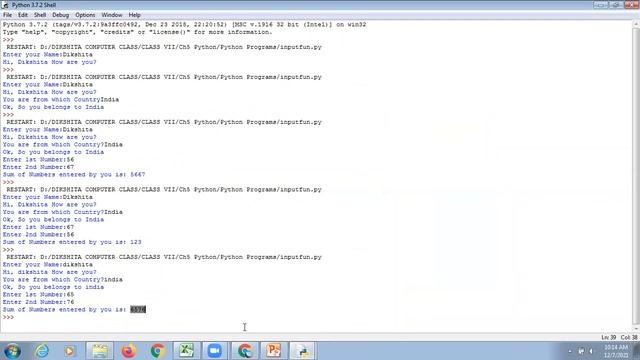Click the line 'Enter 2nd Number:56'
Screen dimensions: 640x360
[38, 235]
